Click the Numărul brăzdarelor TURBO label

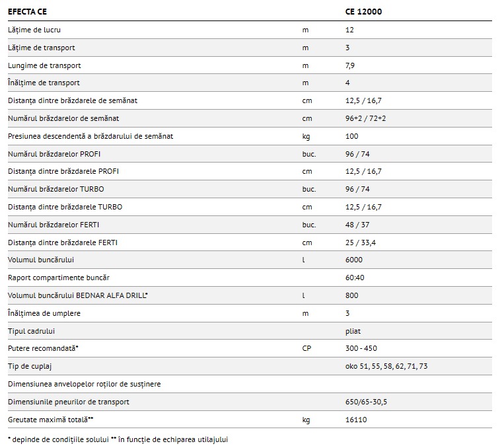[x=55, y=189]
